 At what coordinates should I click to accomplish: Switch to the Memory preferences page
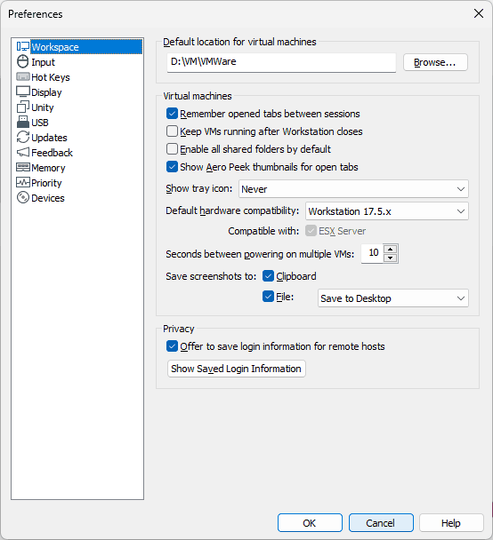[x=48, y=168]
